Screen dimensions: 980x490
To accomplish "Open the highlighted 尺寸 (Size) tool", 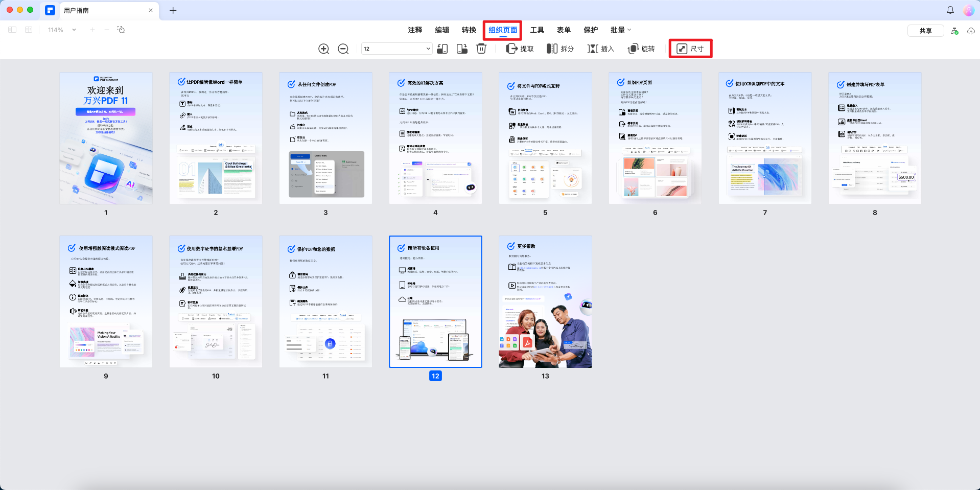I will tap(690, 49).
